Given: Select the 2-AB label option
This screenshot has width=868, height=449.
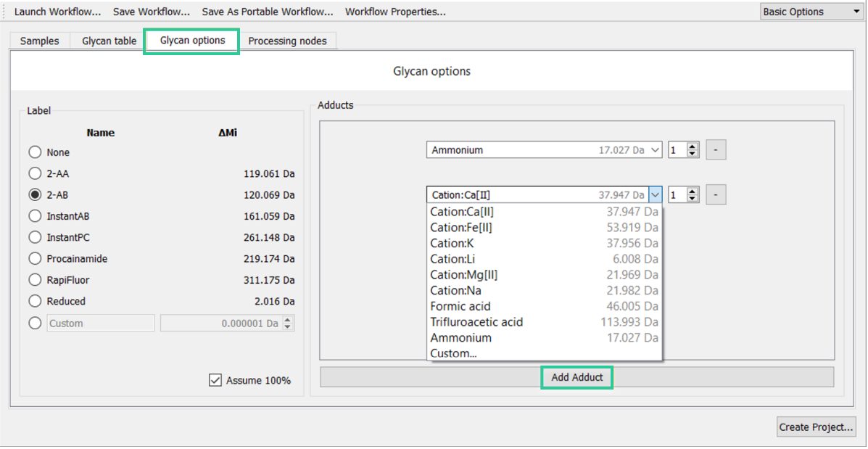Looking at the screenshot, I should pos(35,195).
